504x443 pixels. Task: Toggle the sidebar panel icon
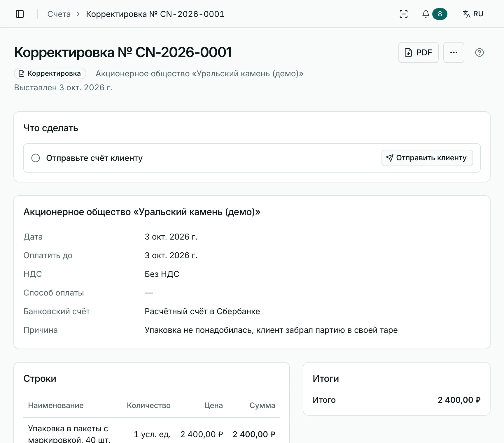[x=20, y=14]
